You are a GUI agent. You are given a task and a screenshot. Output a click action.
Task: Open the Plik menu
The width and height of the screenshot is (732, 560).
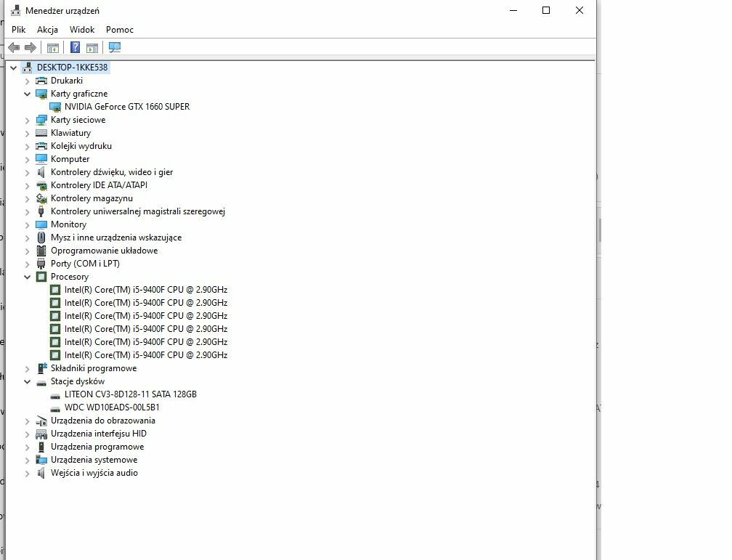coord(18,30)
